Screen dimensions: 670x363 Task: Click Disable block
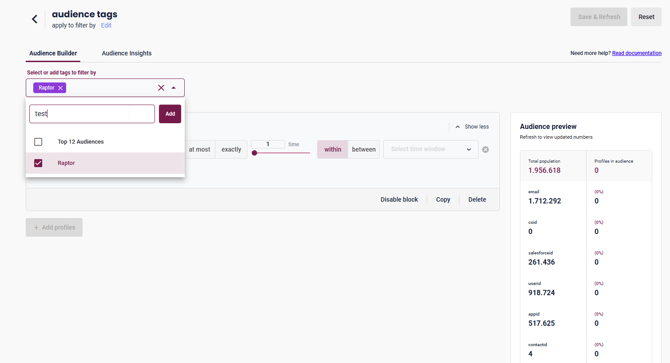tap(399, 199)
